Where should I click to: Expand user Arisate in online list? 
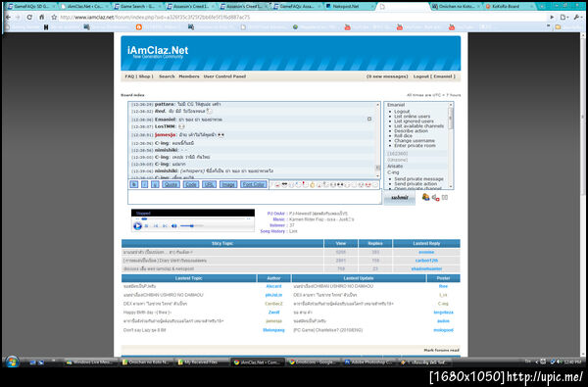(x=395, y=166)
